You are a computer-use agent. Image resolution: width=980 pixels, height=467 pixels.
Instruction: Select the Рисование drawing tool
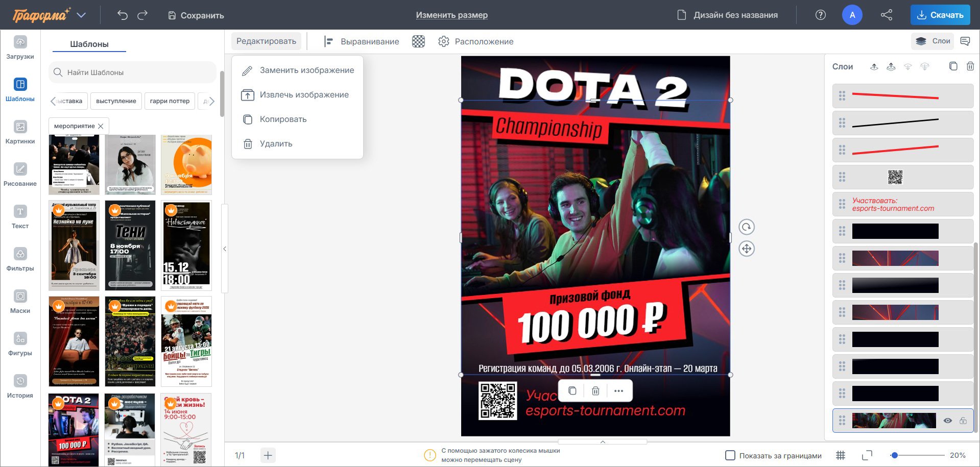pyautogui.click(x=20, y=175)
